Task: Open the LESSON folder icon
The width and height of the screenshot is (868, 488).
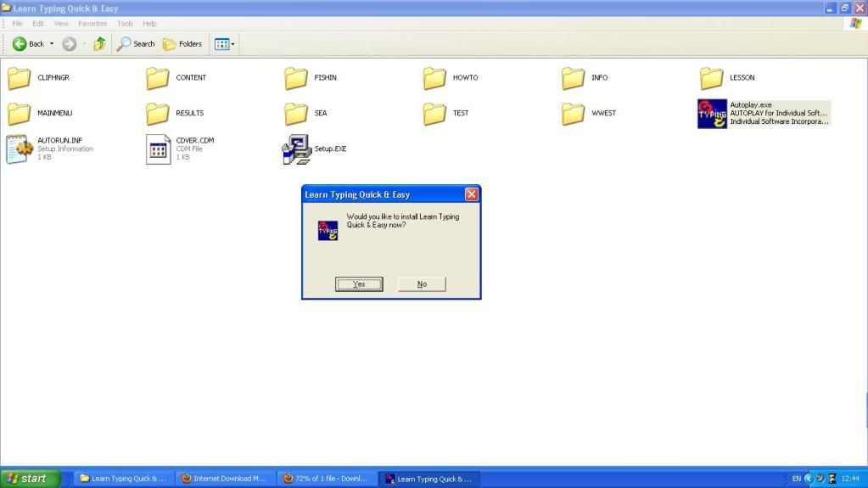Action: click(711, 78)
